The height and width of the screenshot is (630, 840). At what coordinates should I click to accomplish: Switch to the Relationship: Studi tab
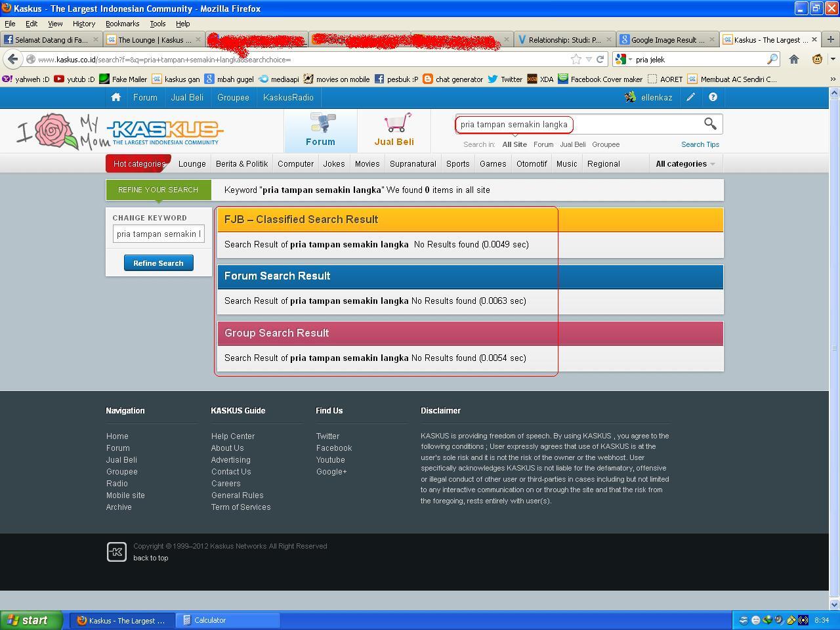point(564,39)
